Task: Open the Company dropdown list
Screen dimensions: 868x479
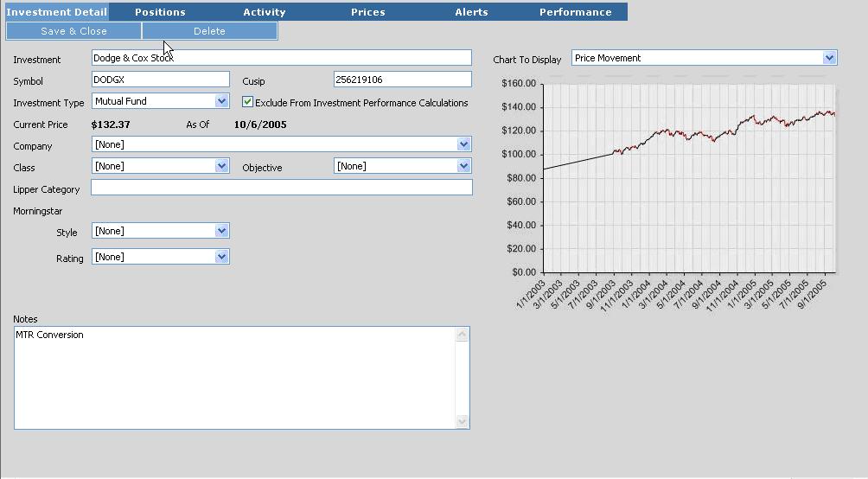Action: click(464, 144)
